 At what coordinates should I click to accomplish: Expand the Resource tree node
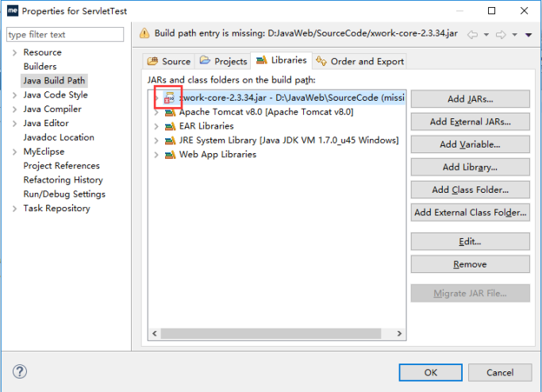pos(14,52)
